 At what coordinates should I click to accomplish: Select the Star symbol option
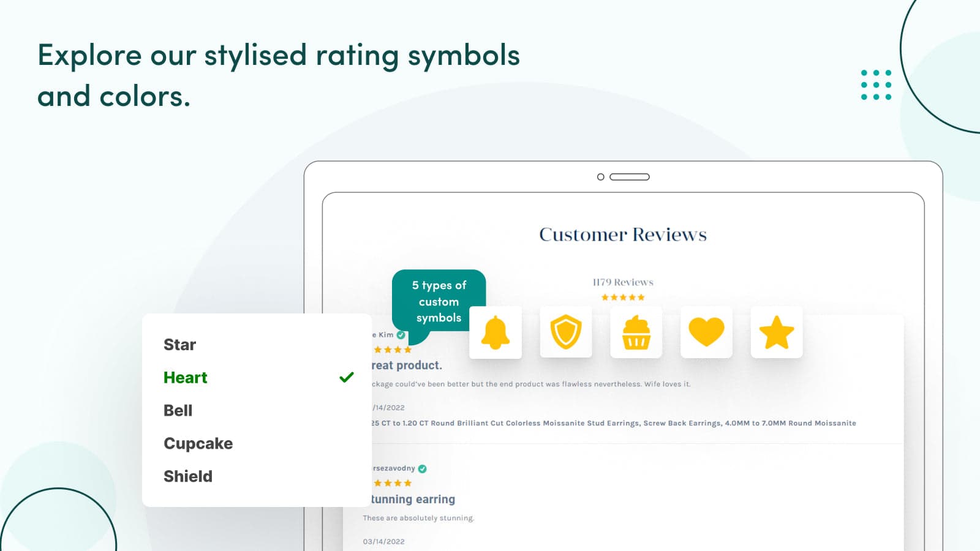pyautogui.click(x=179, y=344)
